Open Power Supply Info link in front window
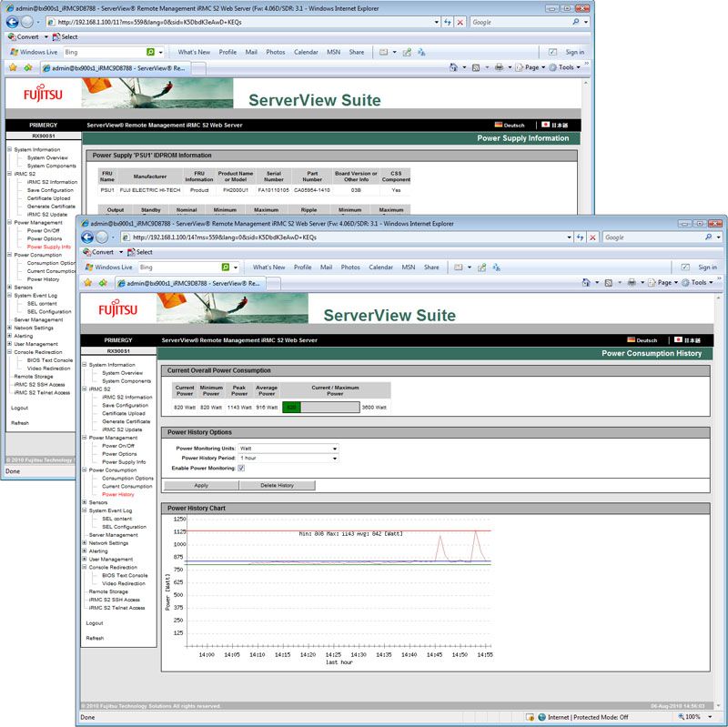The width and height of the screenshot is (728, 727). click(124, 462)
